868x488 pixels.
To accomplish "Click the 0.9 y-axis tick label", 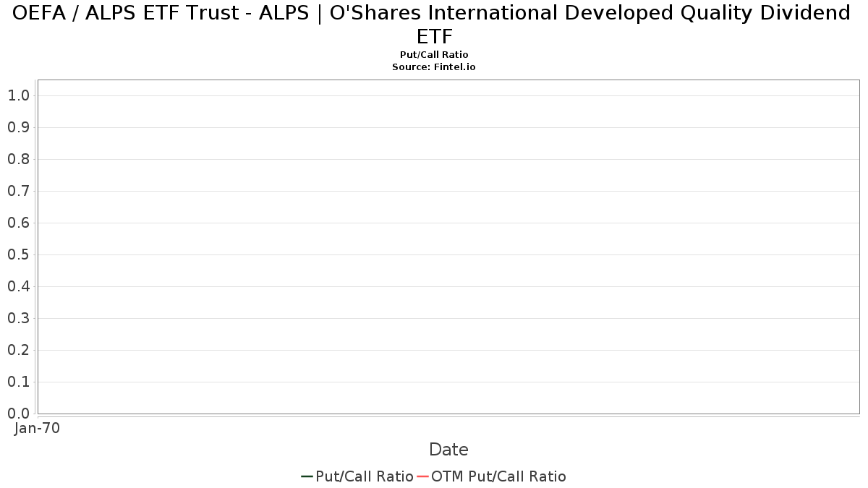I will tap(18, 127).
